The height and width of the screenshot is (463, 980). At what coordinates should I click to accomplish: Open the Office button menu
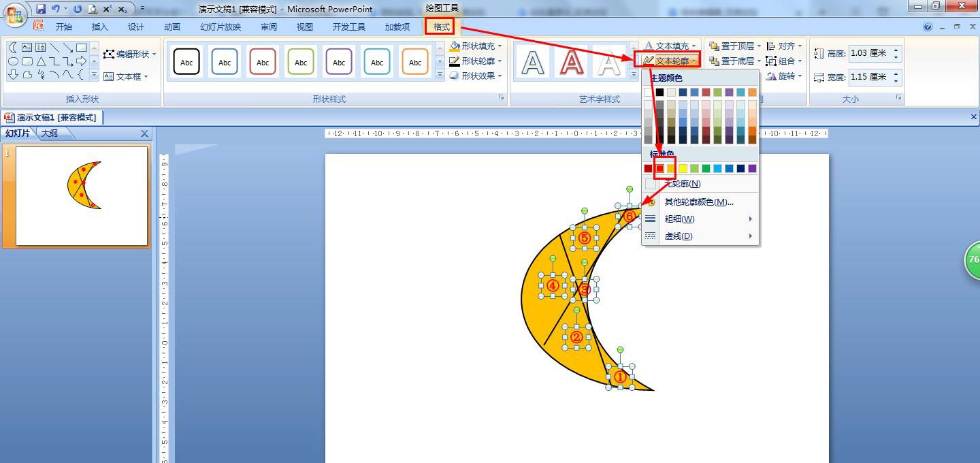pos(15,14)
